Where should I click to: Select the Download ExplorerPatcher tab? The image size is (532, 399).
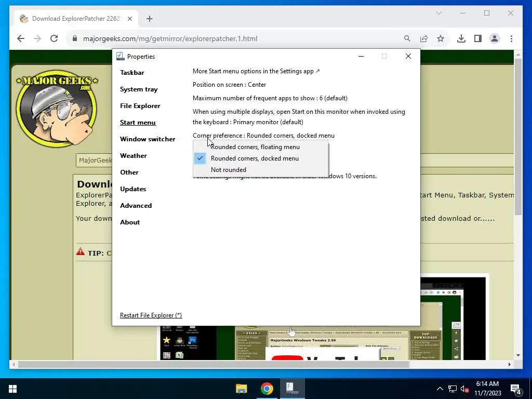(x=76, y=19)
